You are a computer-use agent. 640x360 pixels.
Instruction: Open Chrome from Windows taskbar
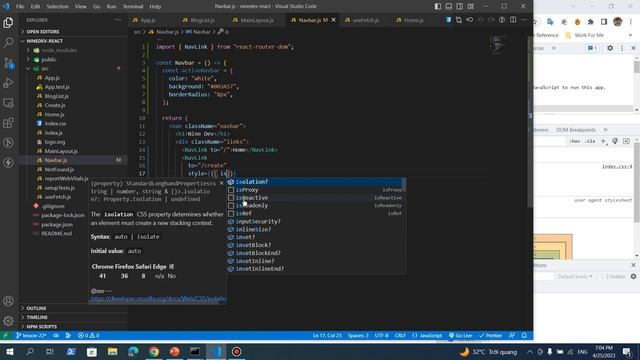point(154,351)
